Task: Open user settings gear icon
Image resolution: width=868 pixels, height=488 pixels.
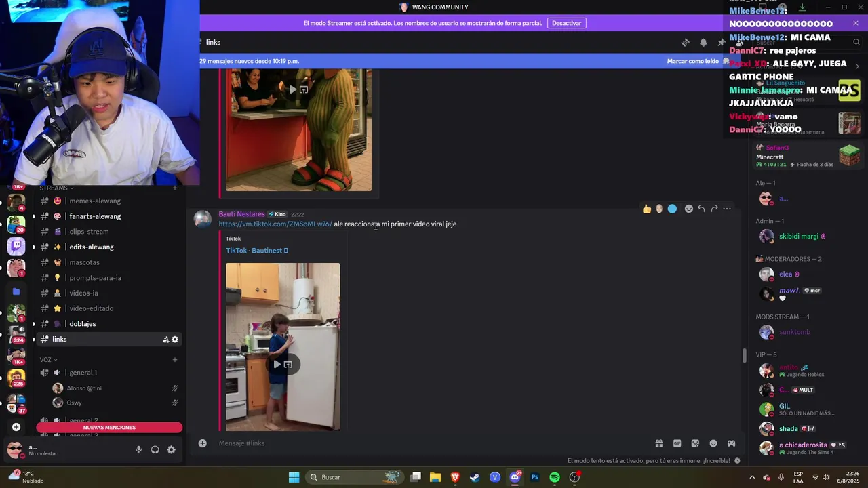Action: coord(172,449)
